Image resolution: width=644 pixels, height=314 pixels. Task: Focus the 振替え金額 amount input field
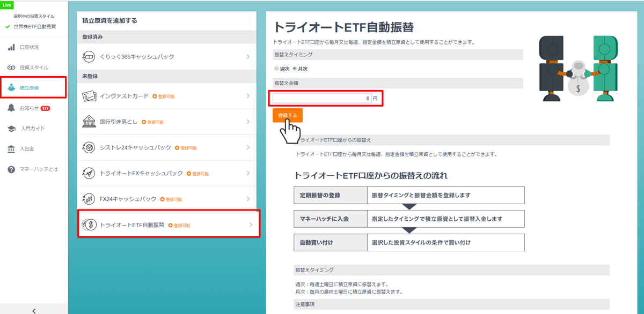point(322,99)
